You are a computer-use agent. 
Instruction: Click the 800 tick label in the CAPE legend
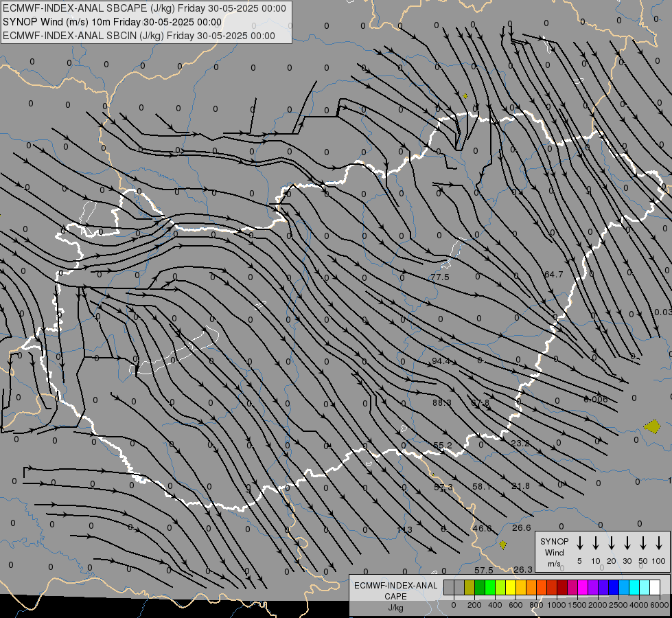click(x=536, y=605)
